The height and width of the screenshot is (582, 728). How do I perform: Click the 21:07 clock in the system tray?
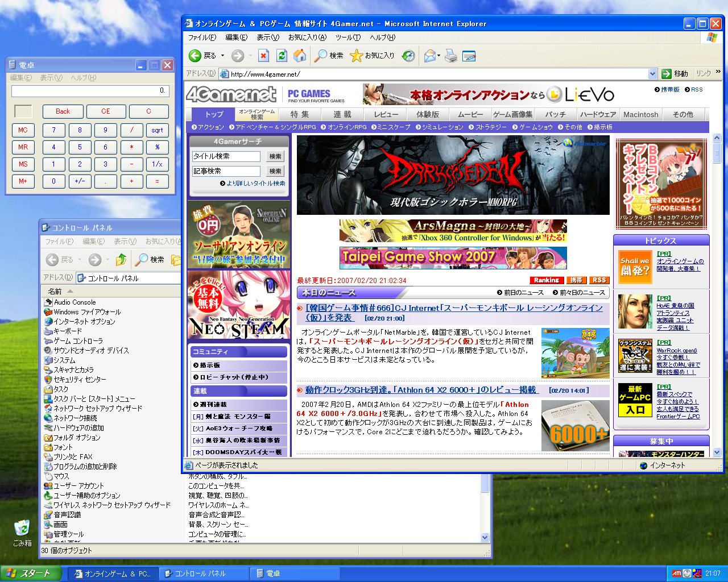pos(713,573)
